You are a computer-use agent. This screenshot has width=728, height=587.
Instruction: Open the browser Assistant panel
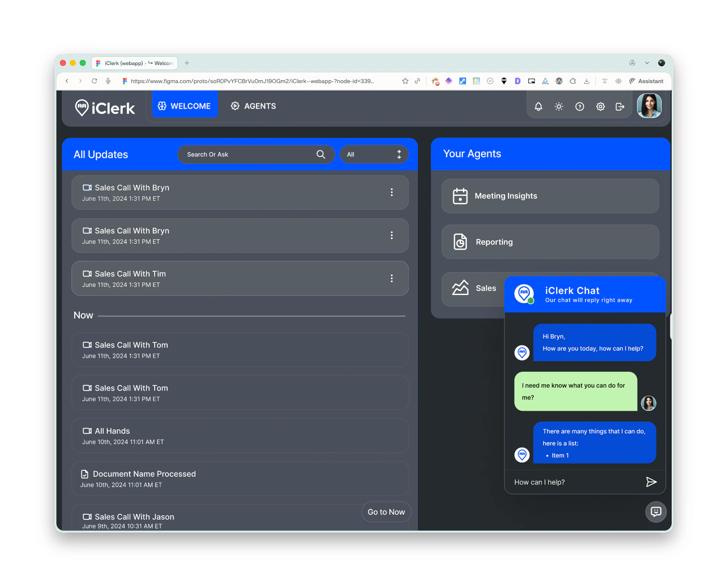click(x=646, y=81)
